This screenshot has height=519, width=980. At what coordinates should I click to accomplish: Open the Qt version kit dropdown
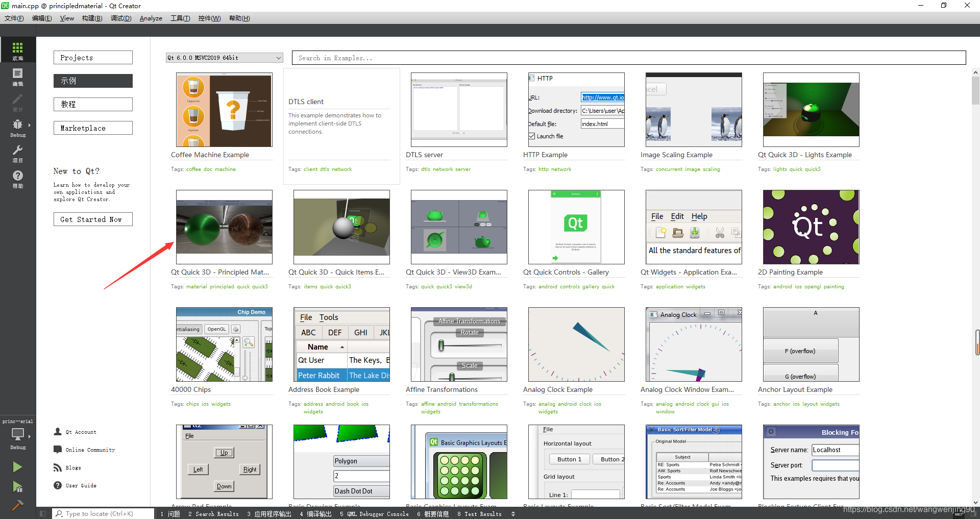pos(224,58)
